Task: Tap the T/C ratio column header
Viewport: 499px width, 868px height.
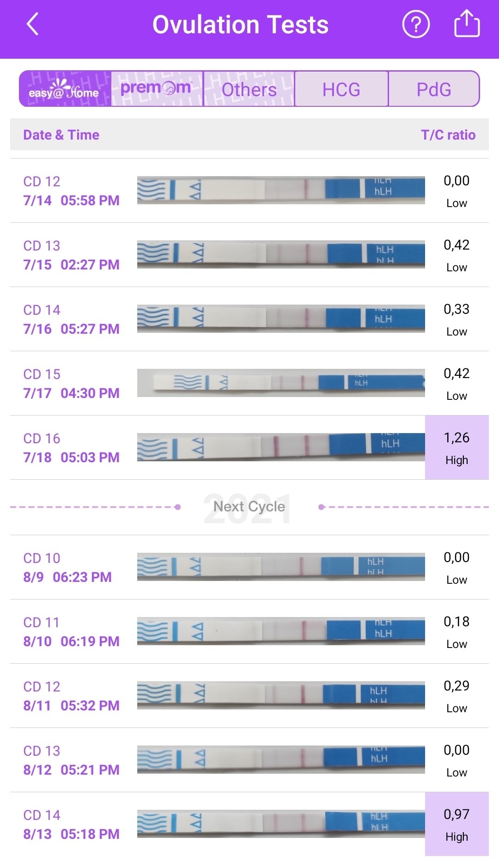Action: 448,134
